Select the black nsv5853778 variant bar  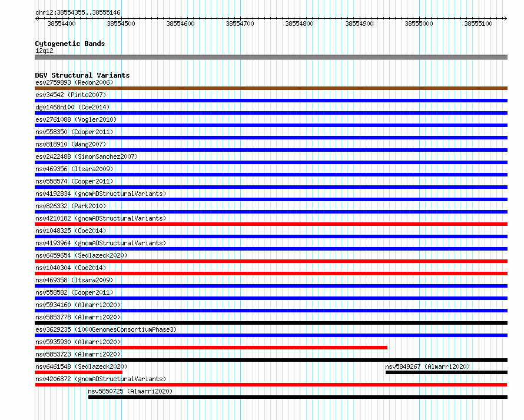coord(271,323)
